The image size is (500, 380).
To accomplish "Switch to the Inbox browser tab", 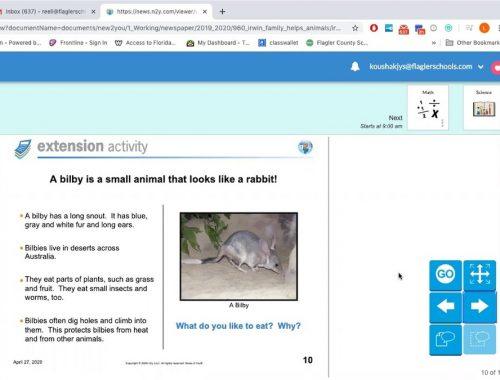I will tap(47, 12).
